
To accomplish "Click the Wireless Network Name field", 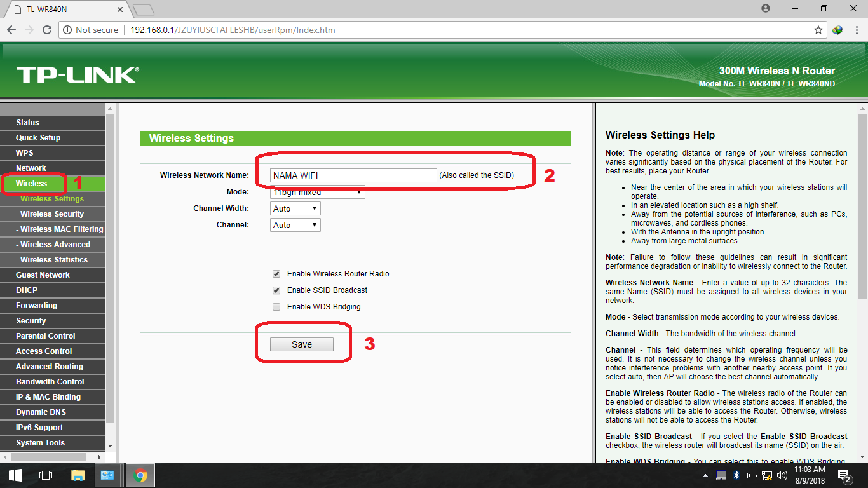I will coord(353,175).
